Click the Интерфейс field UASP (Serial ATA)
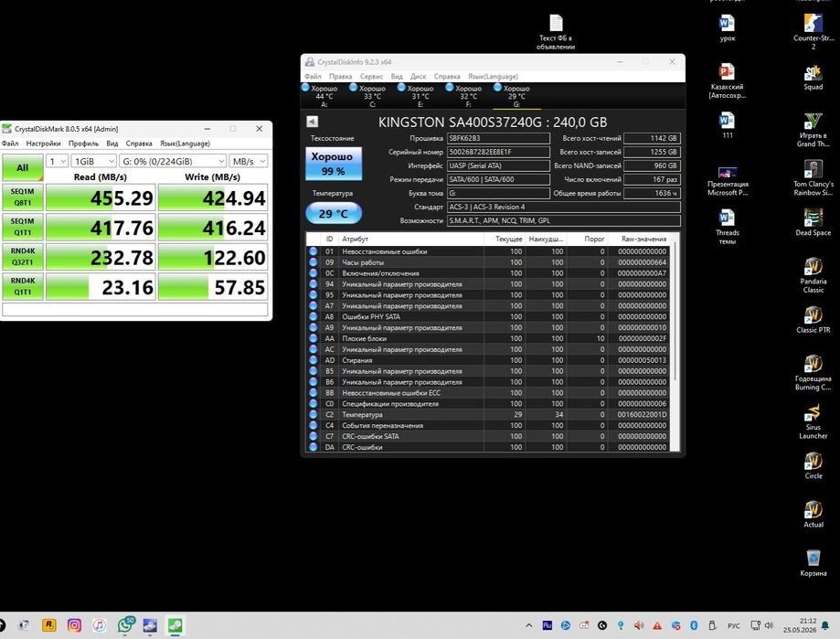 pyautogui.click(x=498, y=165)
